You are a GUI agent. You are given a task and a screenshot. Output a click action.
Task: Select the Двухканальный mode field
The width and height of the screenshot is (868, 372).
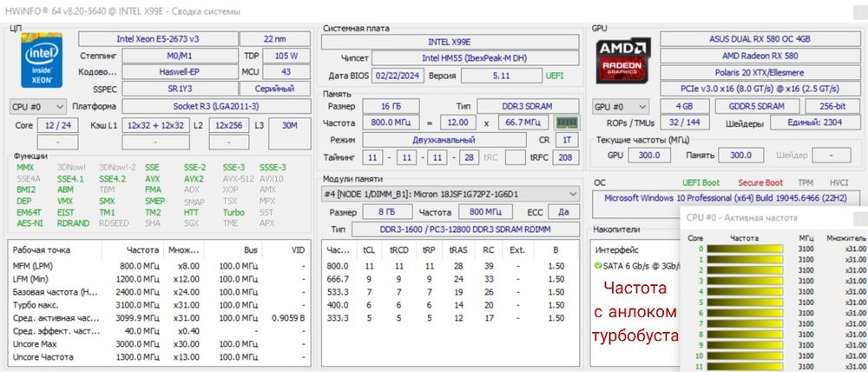tap(444, 140)
